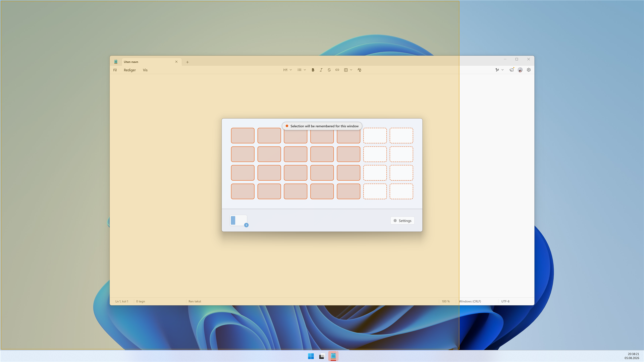Click the 'UTF-8' encoding entry

pyautogui.click(x=505, y=301)
